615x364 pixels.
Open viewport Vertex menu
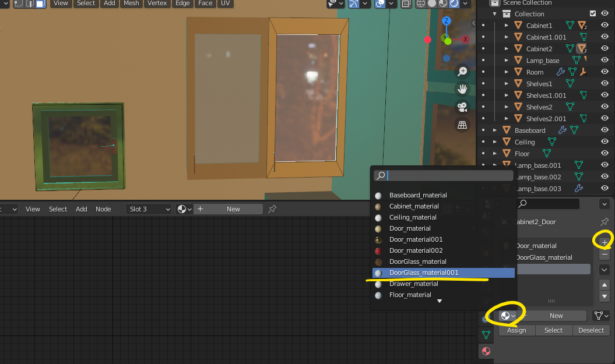pyautogui.click(x=157, y=3)
